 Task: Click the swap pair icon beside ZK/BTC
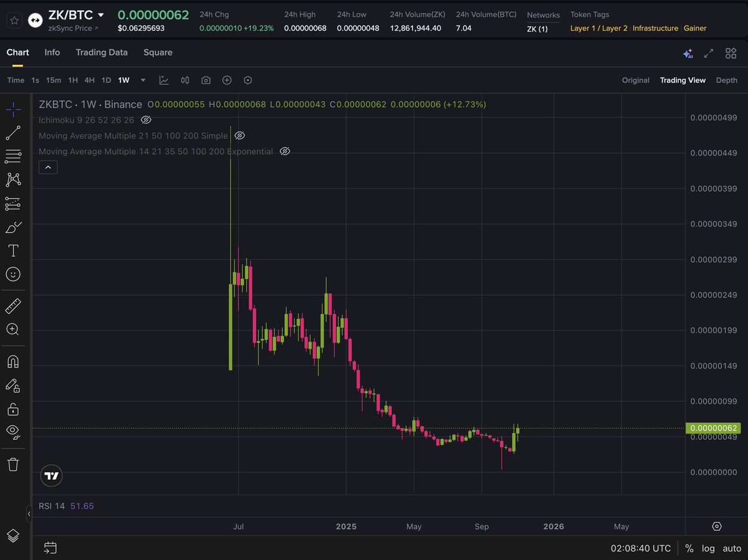point(36,21)
